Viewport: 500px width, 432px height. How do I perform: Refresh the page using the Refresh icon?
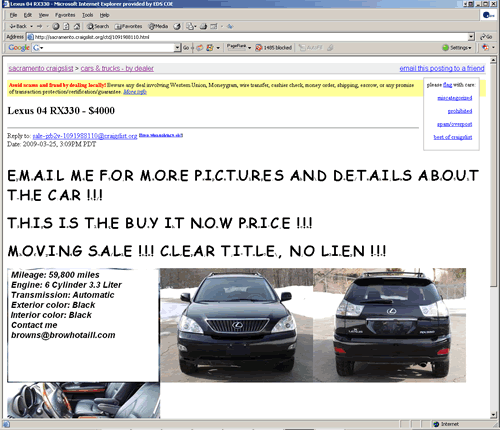[x=66, y=26]
